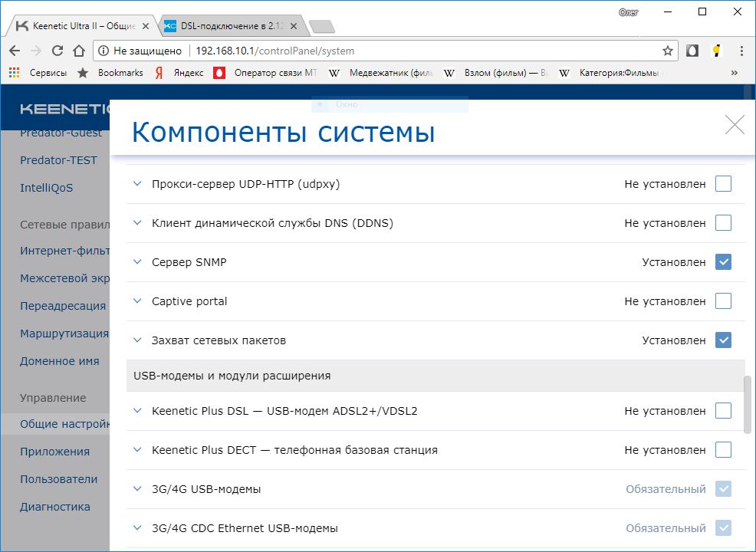Open the browser home page icon
Viewport: 756px width, 552px height.
coord(79,51)
